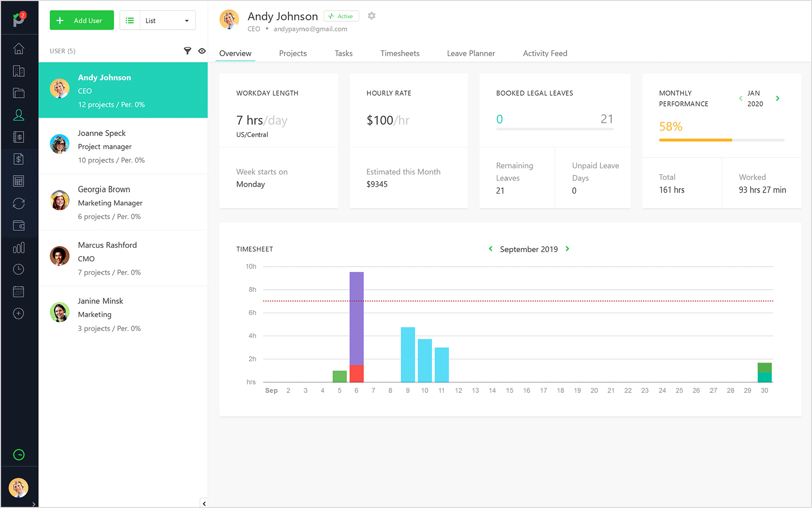Click the Add User button
This screenshot has width=812, height=508.
click(x=81, y=20)
